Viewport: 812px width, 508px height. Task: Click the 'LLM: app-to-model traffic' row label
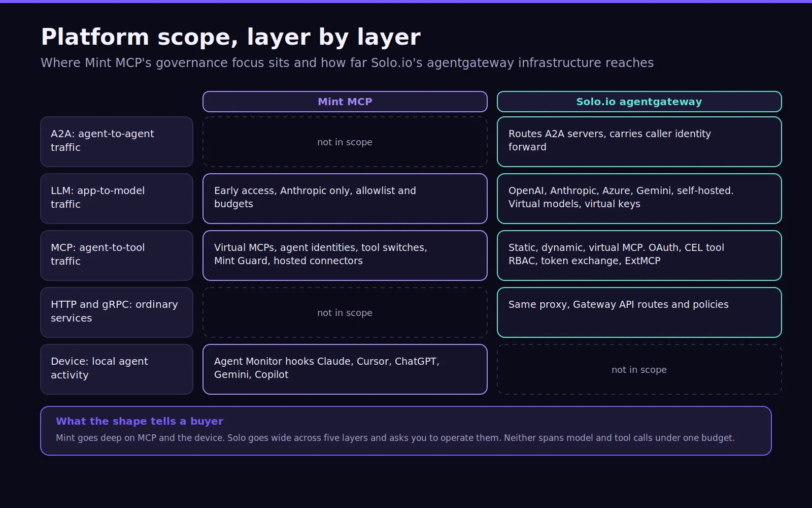click(117, 199)
